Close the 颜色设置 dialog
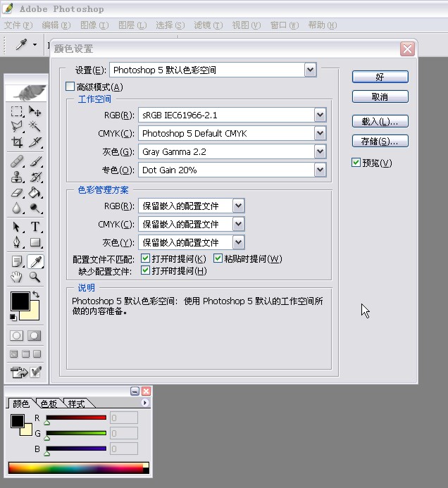The image size is (448, 488). point(407,49)
